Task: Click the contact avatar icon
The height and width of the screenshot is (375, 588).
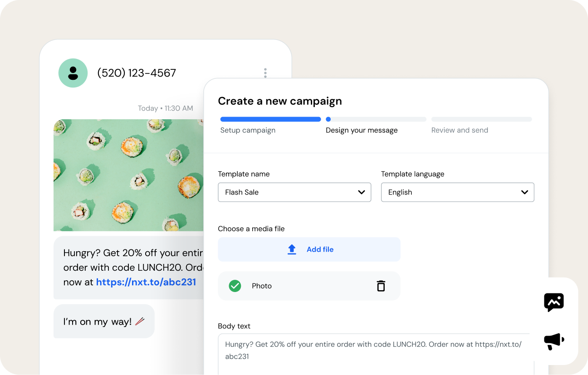Action: [x=73, y=73]
